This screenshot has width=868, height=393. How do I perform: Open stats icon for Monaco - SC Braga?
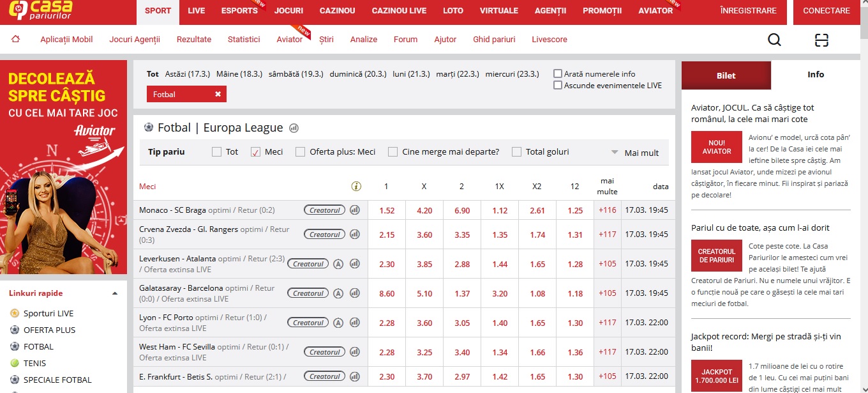click(x=355, y=210)
